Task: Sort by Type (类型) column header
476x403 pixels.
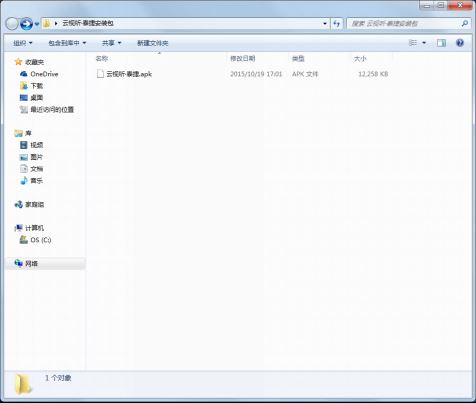Action: coord(298,59)
